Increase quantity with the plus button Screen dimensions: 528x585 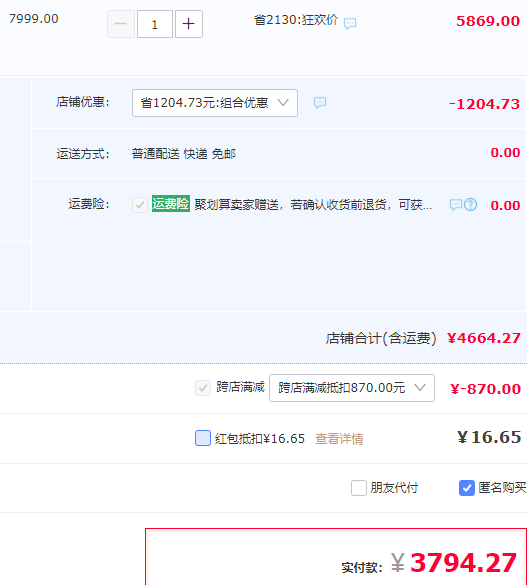pyautogui.click(x=189, y=24)
